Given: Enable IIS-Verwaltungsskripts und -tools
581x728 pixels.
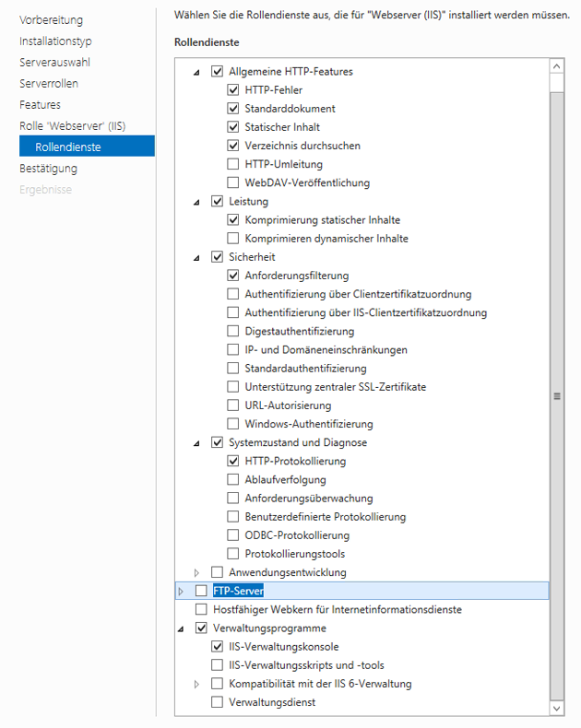Looking at the screenshot, I should [x=217, y=664].
